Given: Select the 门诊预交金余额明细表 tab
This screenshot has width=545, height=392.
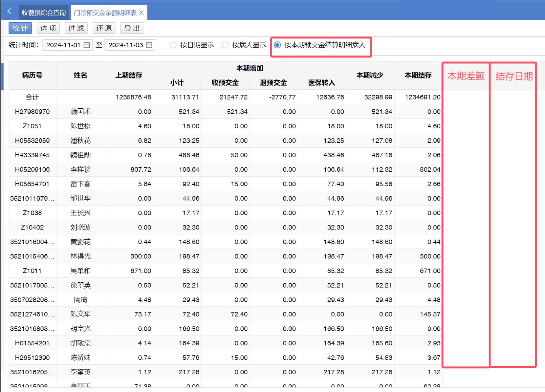Looking at the screenshot, I should (105, 13).
